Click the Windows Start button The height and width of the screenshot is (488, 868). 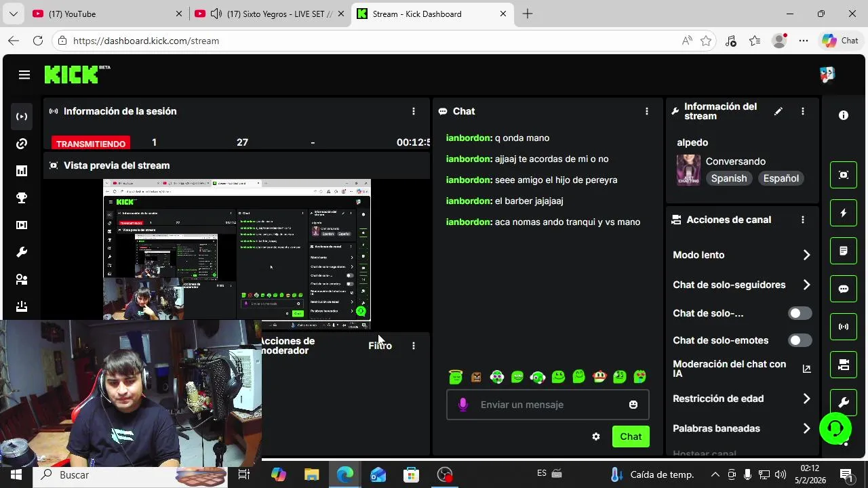click(x=16, y=474)
